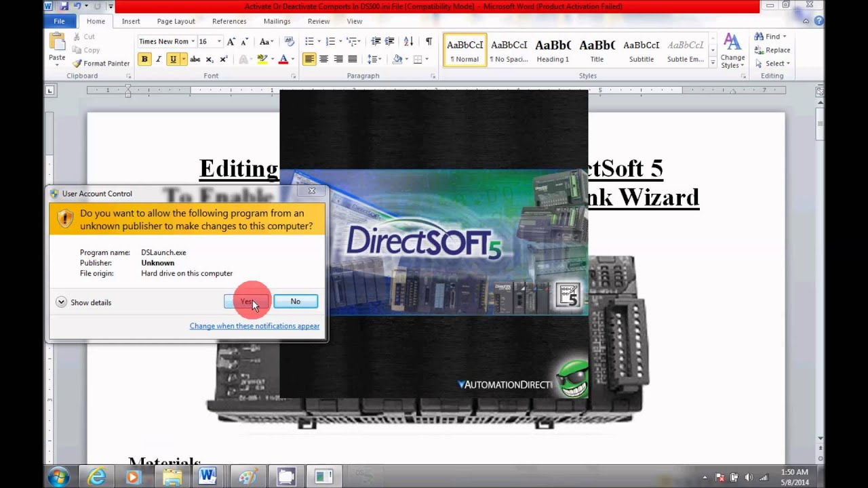This screenshot has width=868, height=488.
Task: Click the Find button
Action: coord(770,37)
